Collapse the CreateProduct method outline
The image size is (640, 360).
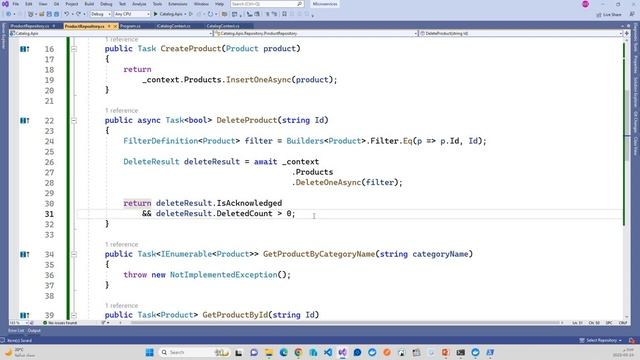pyautogui.click(x=74, y=49)
